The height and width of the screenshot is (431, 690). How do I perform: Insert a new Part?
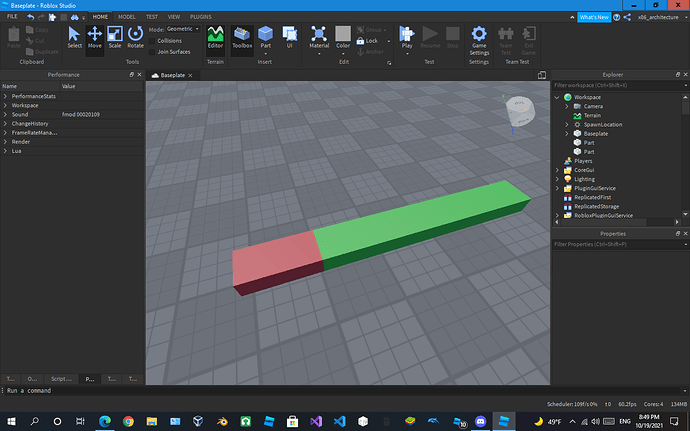coord(265,37)
